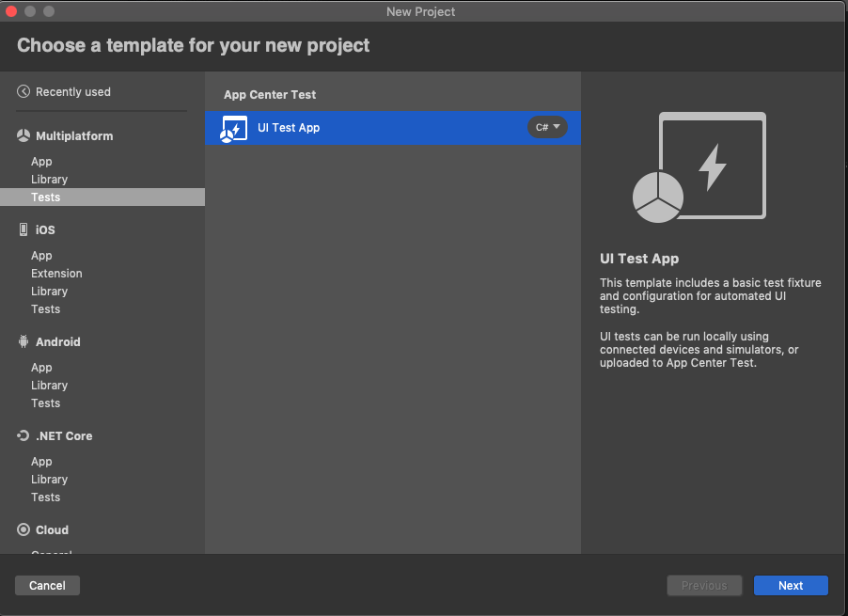Click the App Center Test group header

(270, 94)
